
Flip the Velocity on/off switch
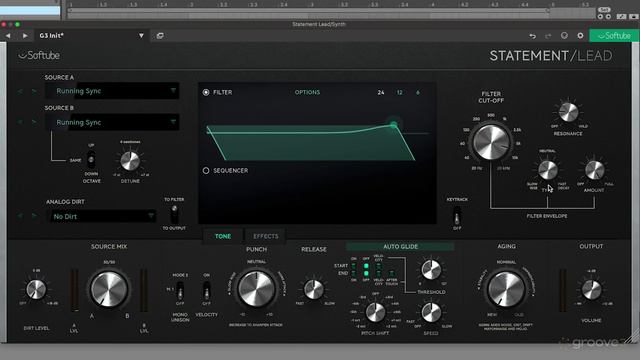(207, 290)
